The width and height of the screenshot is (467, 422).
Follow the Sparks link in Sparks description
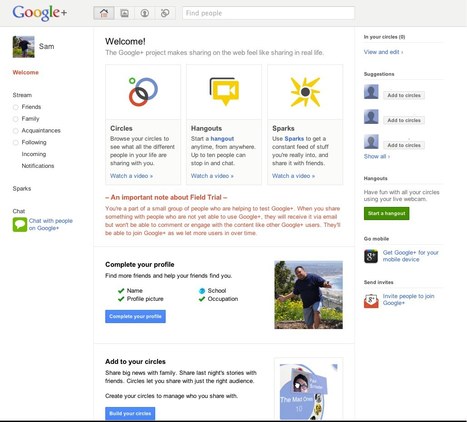pos(294,139)
